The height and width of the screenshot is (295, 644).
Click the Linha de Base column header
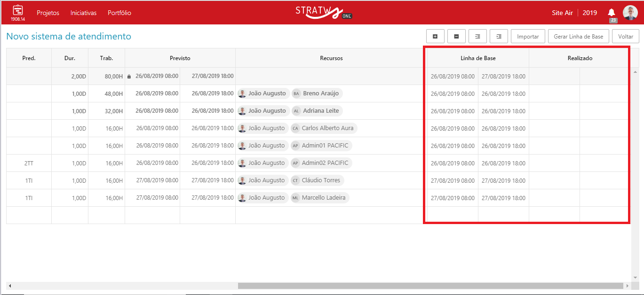point(478,58)
